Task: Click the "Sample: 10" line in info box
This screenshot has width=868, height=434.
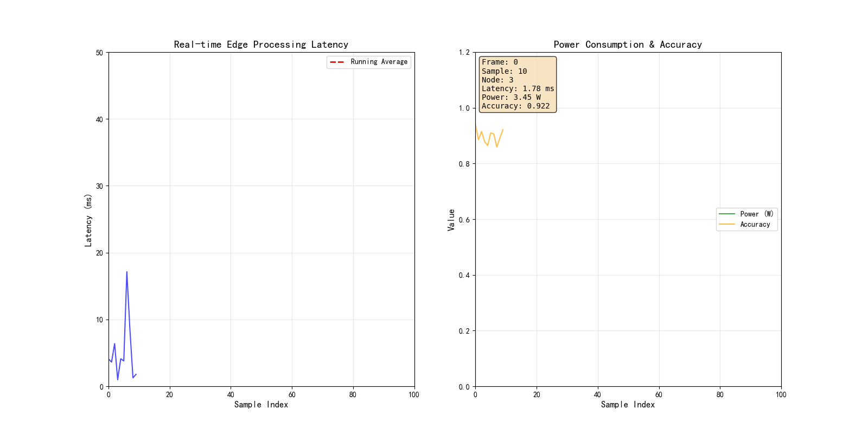Action: (x=505, y=71)
